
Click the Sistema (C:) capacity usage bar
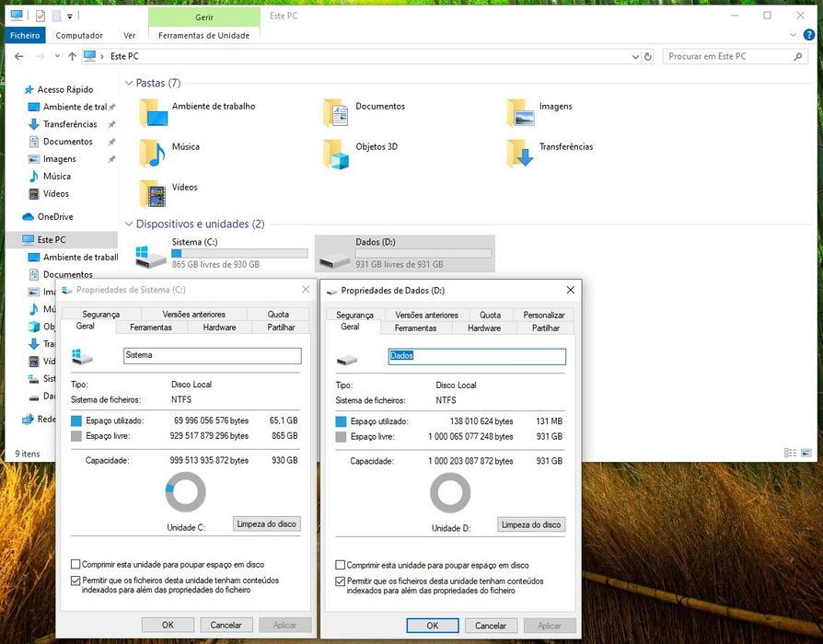pyautogui.click(x=239, y=253)
